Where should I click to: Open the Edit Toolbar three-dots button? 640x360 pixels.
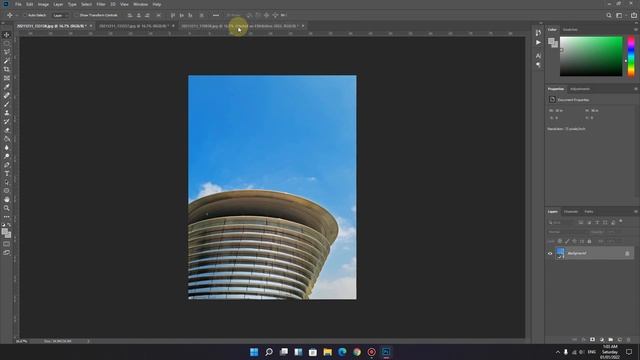[7, 217]
